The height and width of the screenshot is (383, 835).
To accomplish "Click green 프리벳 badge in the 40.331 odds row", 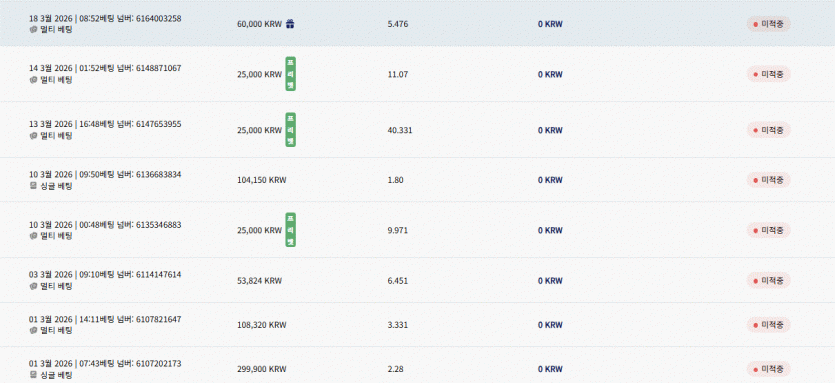I will [290, 130].
